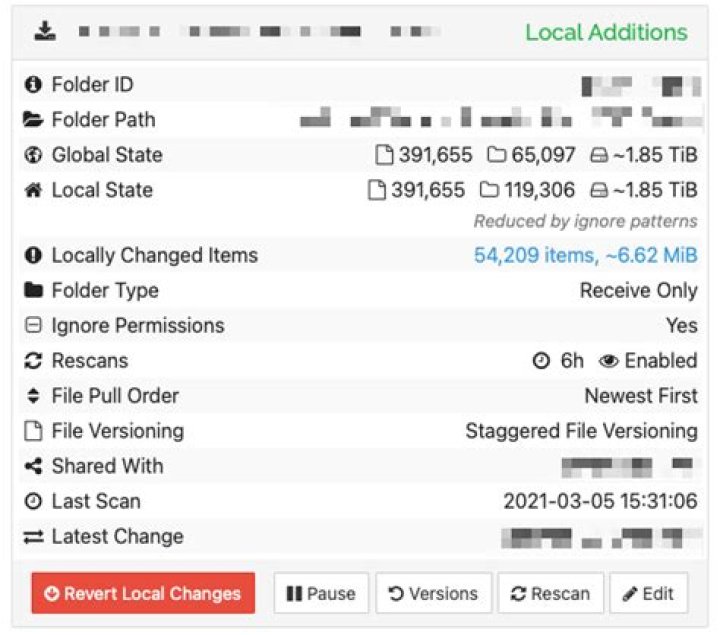Click the folder count icon in Local State
The image size is (720, 635).
coord(489,190)
